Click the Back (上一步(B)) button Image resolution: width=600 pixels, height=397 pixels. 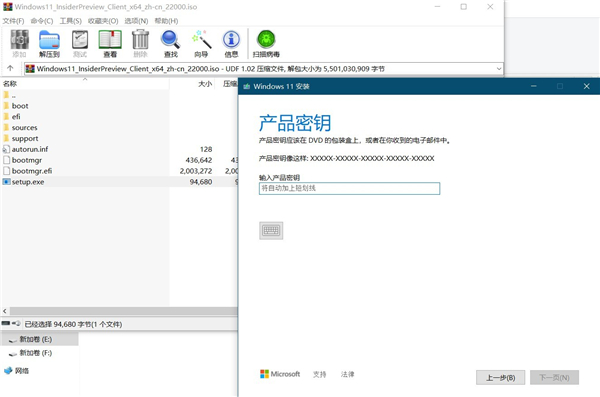501,377
